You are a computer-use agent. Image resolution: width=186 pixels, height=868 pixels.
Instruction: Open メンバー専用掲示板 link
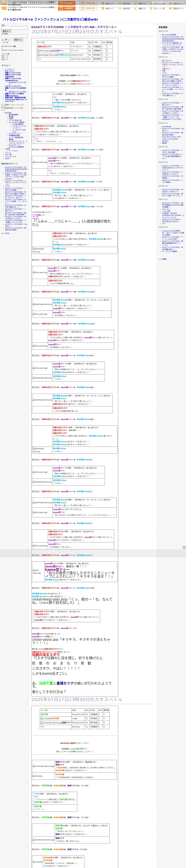click(x=16, y=137)
